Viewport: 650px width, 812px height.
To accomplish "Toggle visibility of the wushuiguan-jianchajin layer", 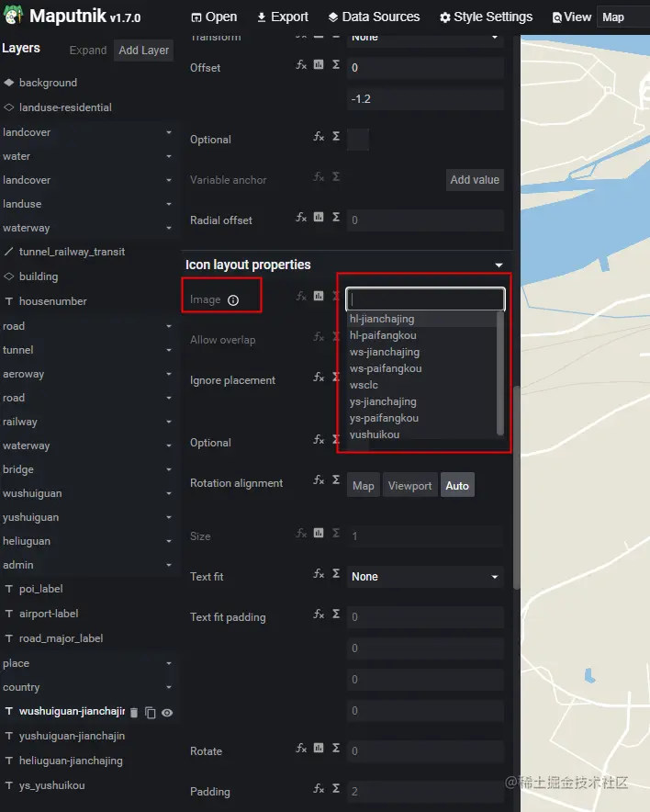I will [x=167, y=713].
